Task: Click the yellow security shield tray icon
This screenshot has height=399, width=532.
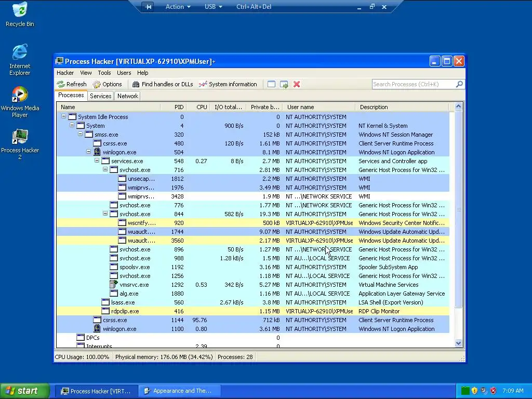Action: [x=474, y=391]
